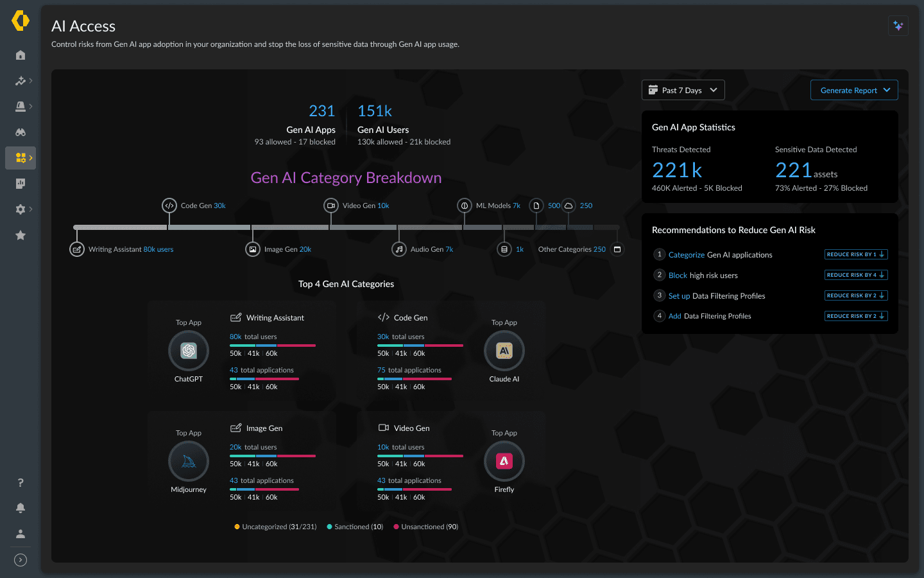Expand submenu chevron beside the gear icon
Viewport: 924px width, 578px height.
(x=31, y=209)
